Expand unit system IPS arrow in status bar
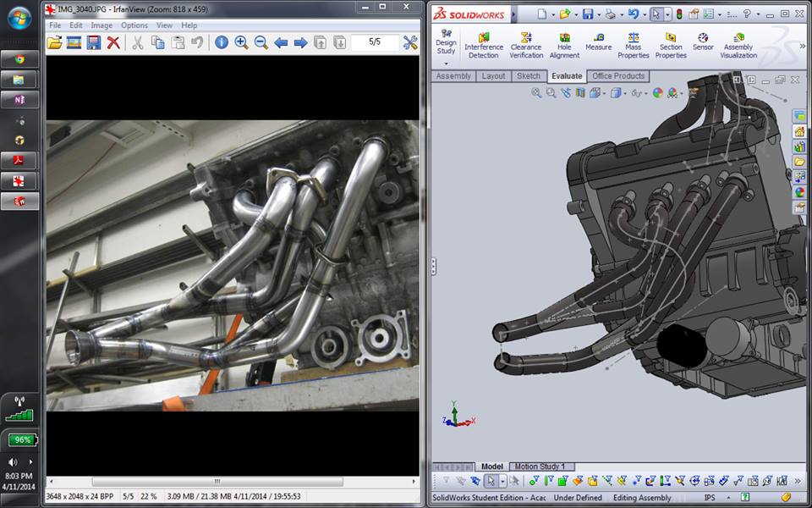This screenshot has height=508, width=812. [x=730, y=498]
